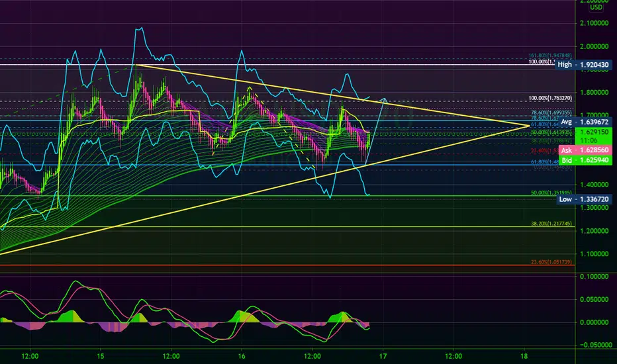Select the pink Ask 1.628560 label
Screen dimensions: 617x364
[x=585, y=150]
